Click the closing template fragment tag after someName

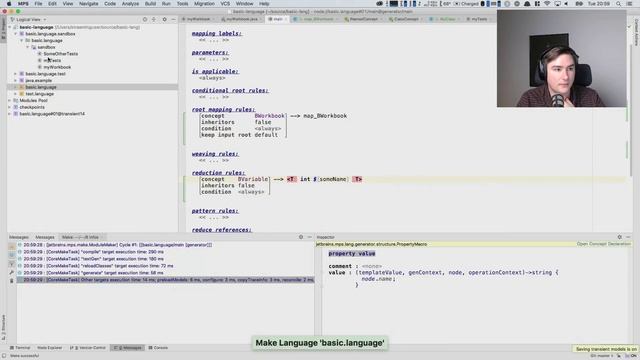click(x=357, y=179)
